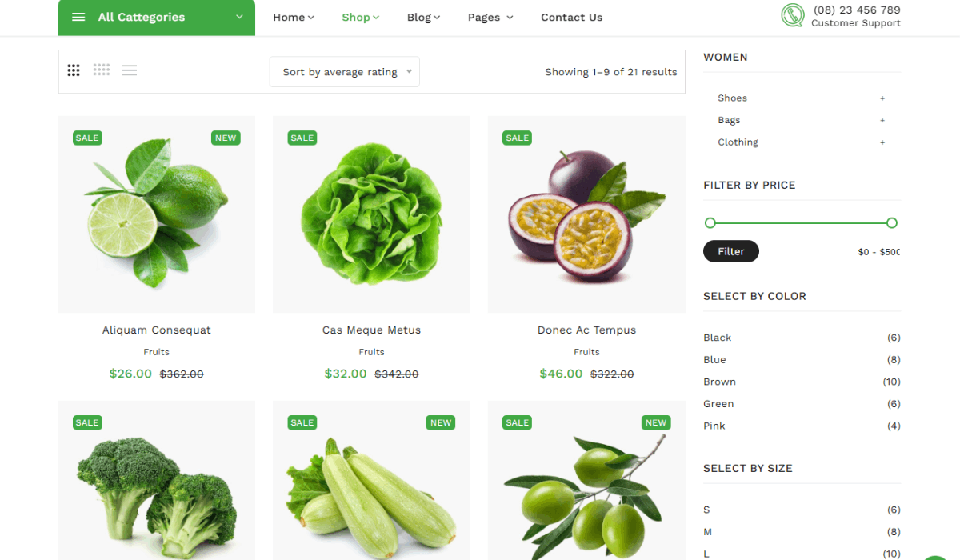Expand the Shoes category plus icon
960x560 pixels.
click(x=882, y=98)
